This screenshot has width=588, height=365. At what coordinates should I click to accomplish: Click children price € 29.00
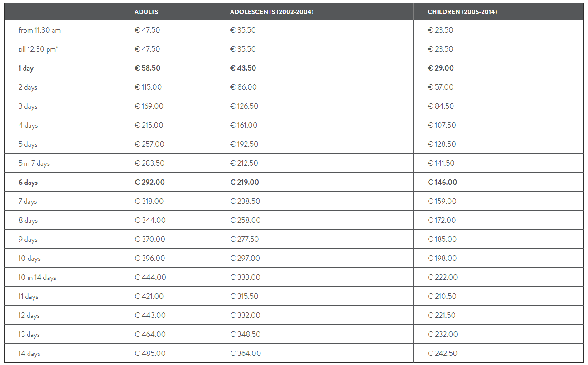(x=441, y=68)
